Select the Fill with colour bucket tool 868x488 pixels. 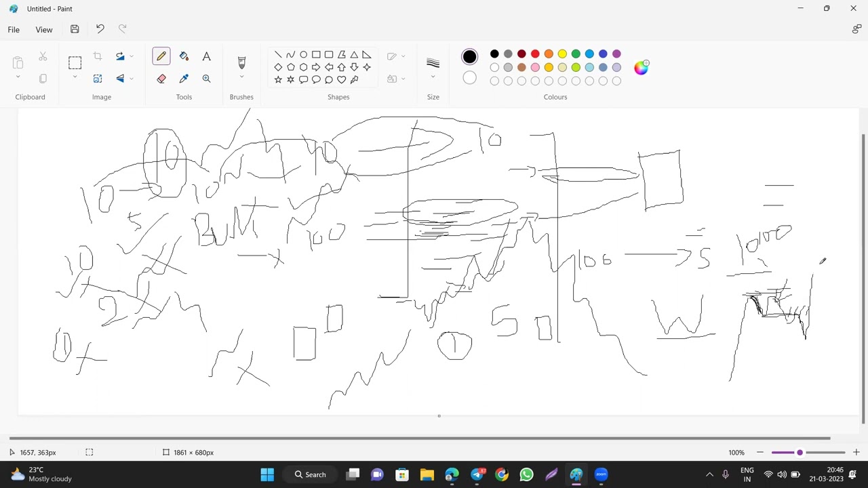184,56
